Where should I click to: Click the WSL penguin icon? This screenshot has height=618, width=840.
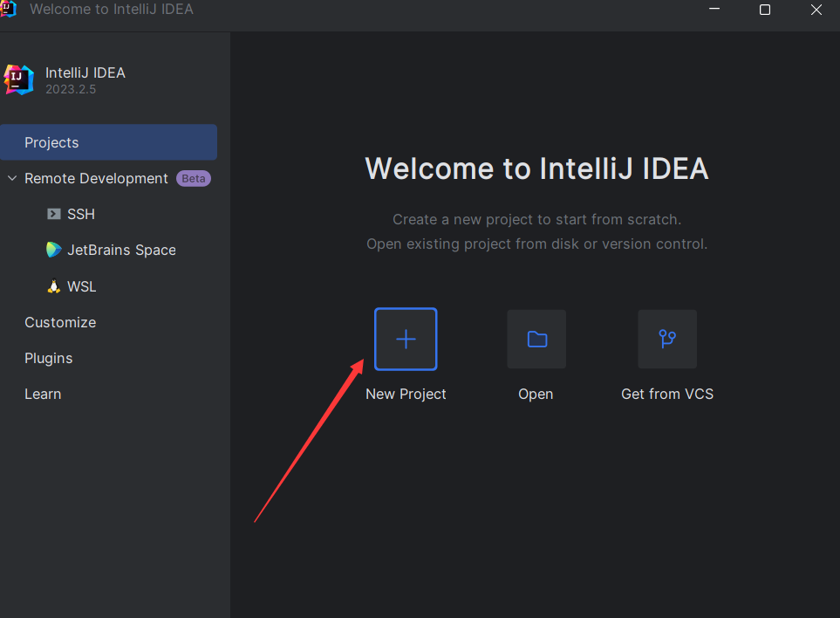(53, 286)
